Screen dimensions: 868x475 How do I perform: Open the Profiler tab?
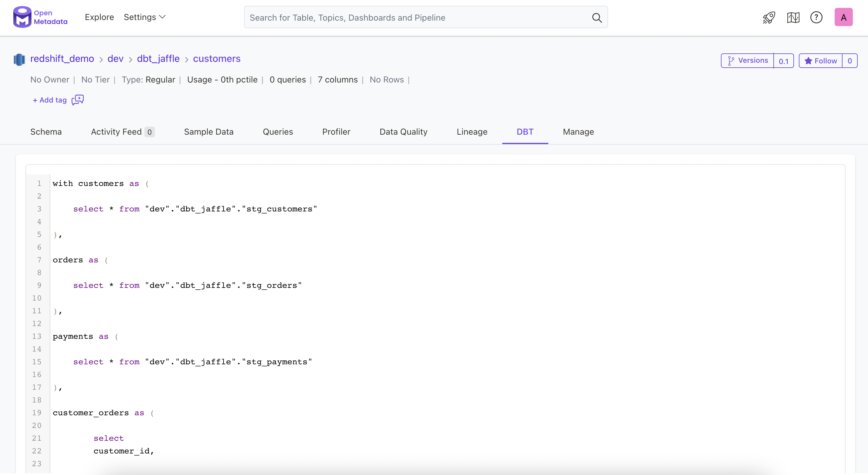(x=336, y=132)
